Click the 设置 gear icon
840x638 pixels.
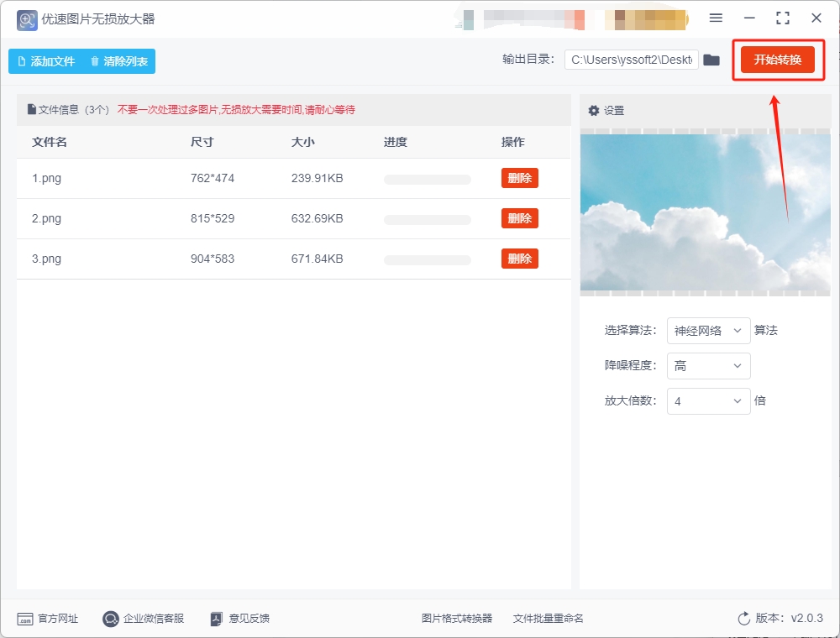[594, 110]
